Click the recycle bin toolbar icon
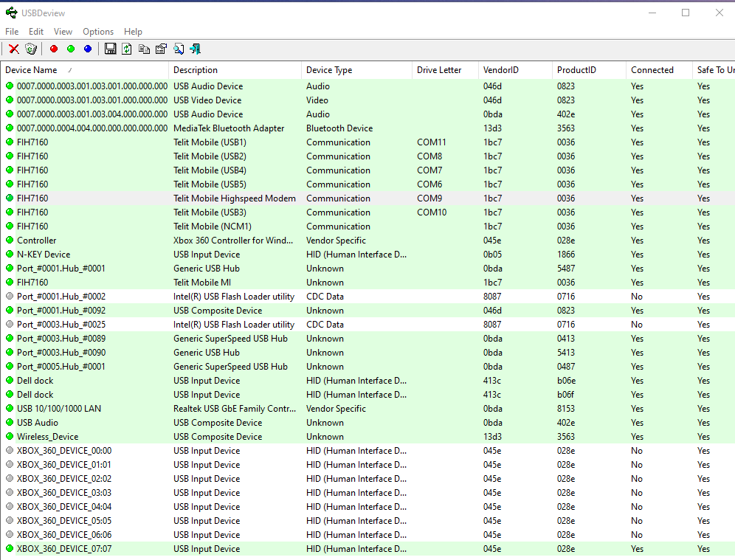 point(31,49)
